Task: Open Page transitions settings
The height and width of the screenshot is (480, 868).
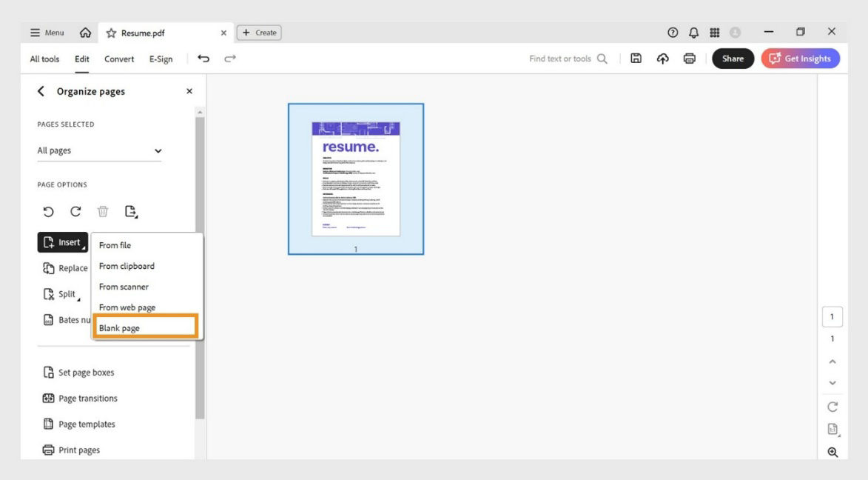Action: point(87,398)
